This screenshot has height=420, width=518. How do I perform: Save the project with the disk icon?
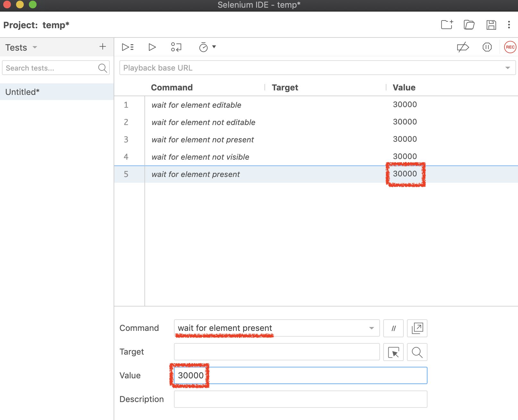point(491,25)
